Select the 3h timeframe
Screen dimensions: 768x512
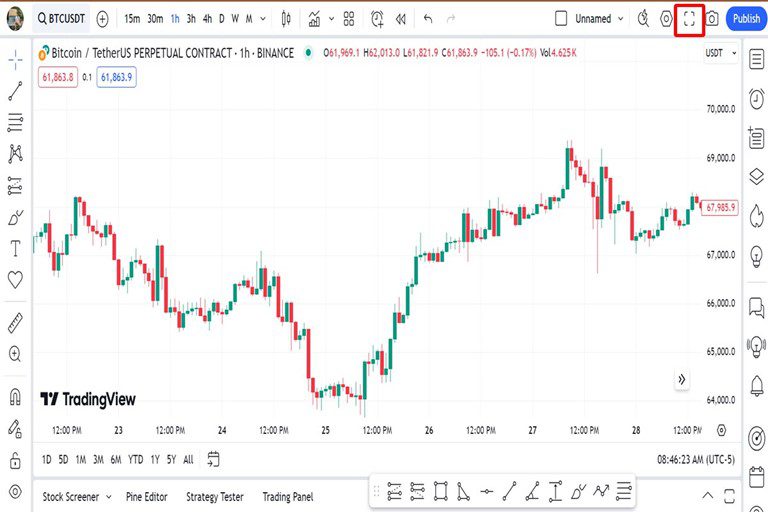coord(191,19)
